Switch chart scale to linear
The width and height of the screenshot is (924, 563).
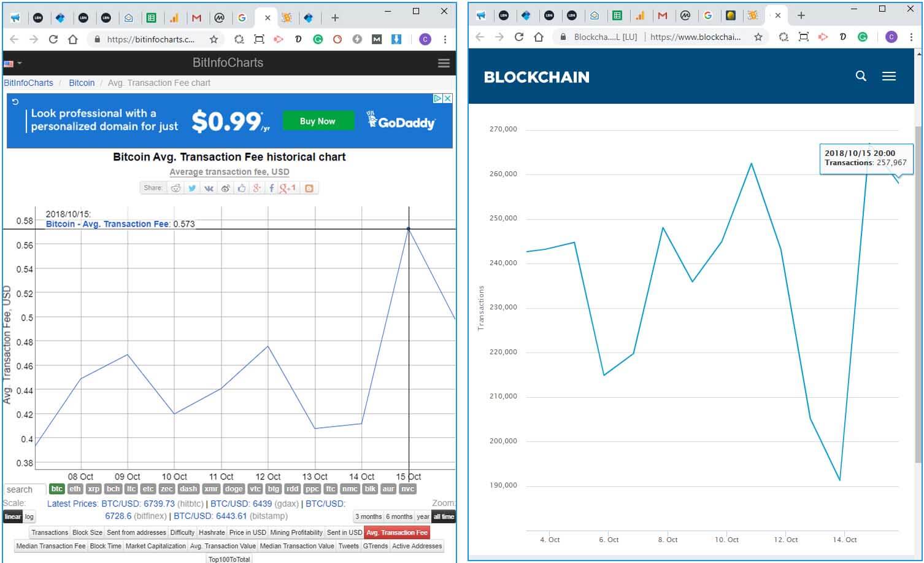(x=13, y=517)
